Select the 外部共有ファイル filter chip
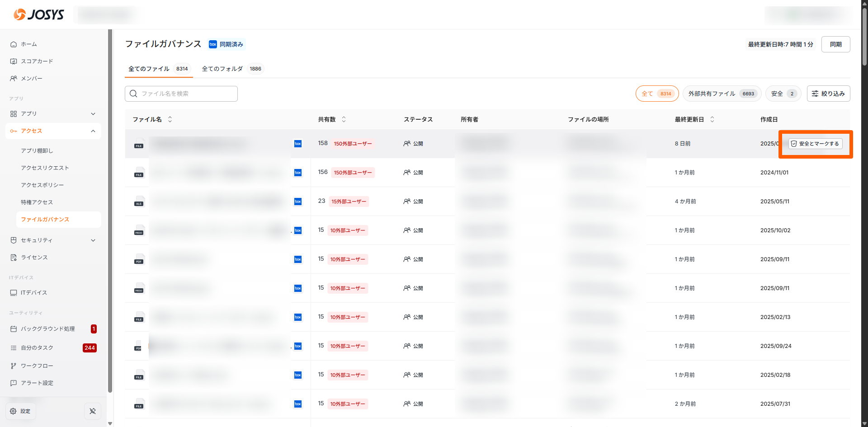The width and height of the screenshot is (868, 427). tap(722, 94)
